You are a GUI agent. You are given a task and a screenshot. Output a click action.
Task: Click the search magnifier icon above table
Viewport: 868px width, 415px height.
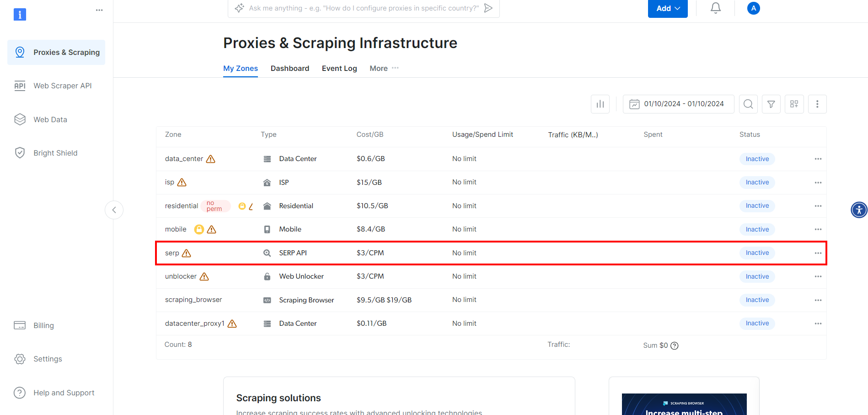(748, 104)
